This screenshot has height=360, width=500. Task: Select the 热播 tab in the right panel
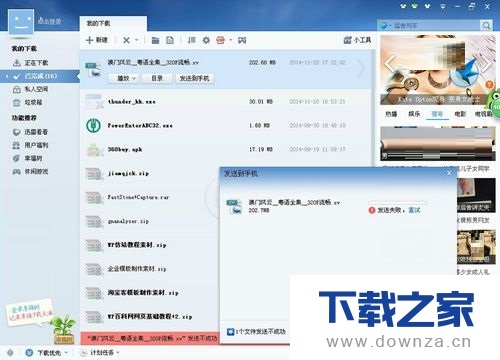[391, 114]
